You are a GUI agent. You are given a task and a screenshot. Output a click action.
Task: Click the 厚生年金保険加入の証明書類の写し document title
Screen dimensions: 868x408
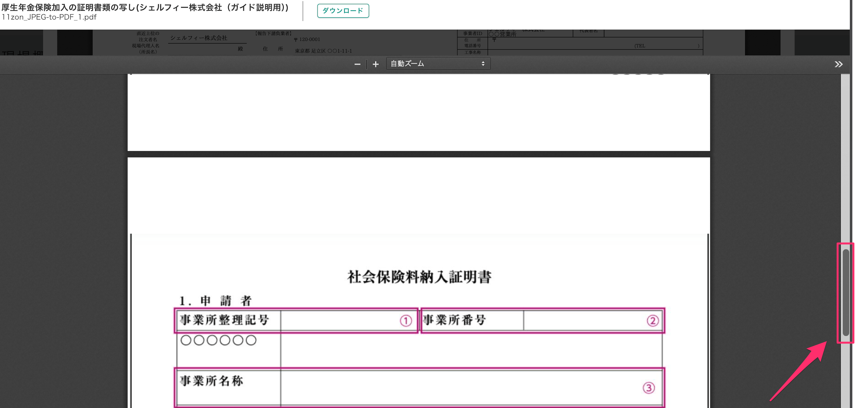145,7
